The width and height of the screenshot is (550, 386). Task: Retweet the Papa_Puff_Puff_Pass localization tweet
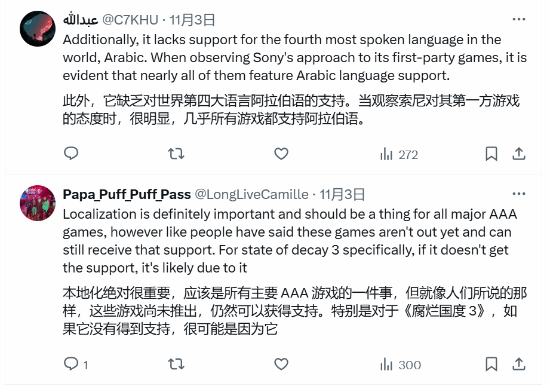[x=176, y=364]
